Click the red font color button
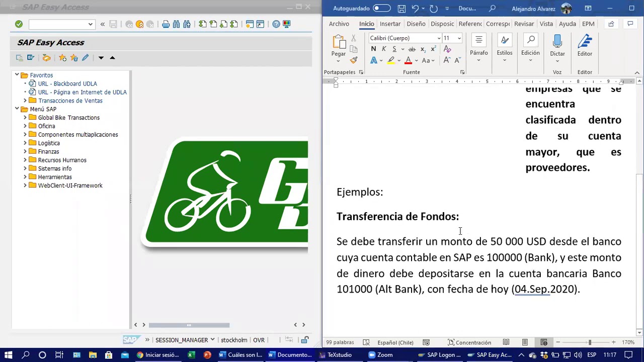This screenshot has height=362, width=644. pos(408,60)
